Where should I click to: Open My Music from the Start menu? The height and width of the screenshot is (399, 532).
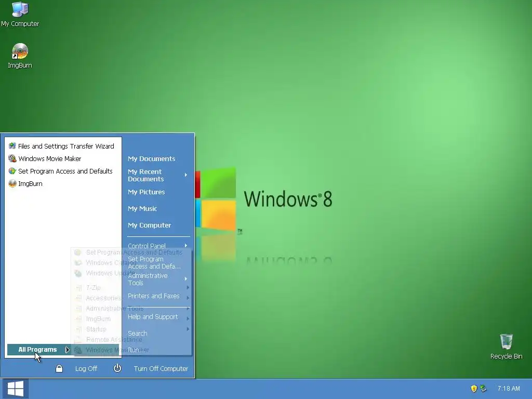142,208
